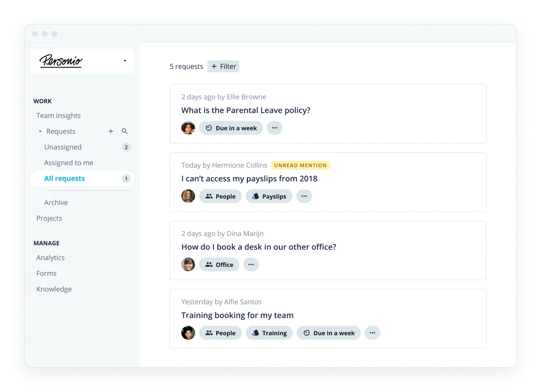541x392 pixels.
Task: Click the UNREAD MENTION badge
Action: coord(300,165)
